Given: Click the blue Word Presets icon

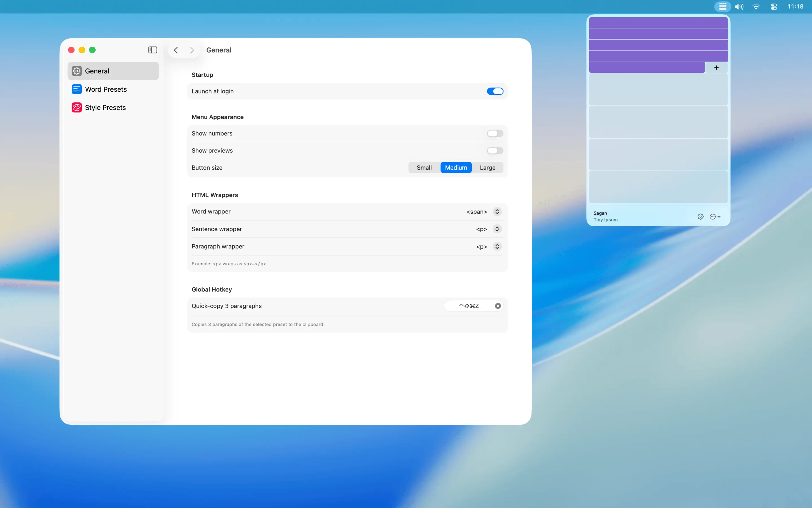Looking at the screenshot, I should point(77,89).
